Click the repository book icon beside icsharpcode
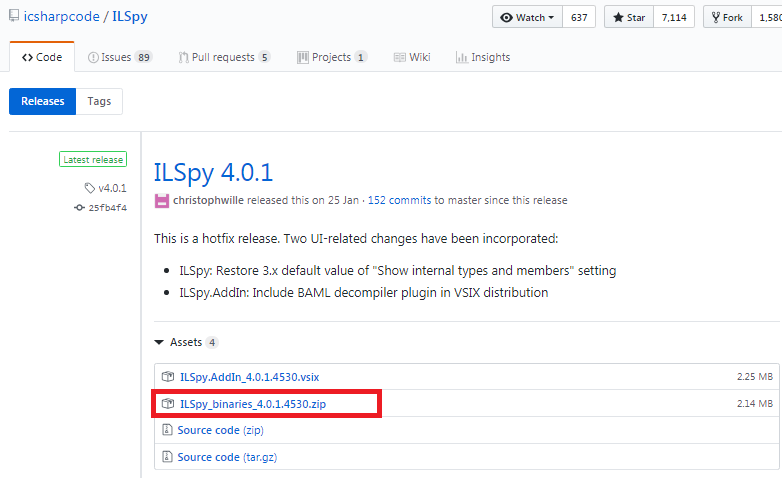The width and height of the screenshot is (782, 478). pyautogui.click(x=13, y=16)
